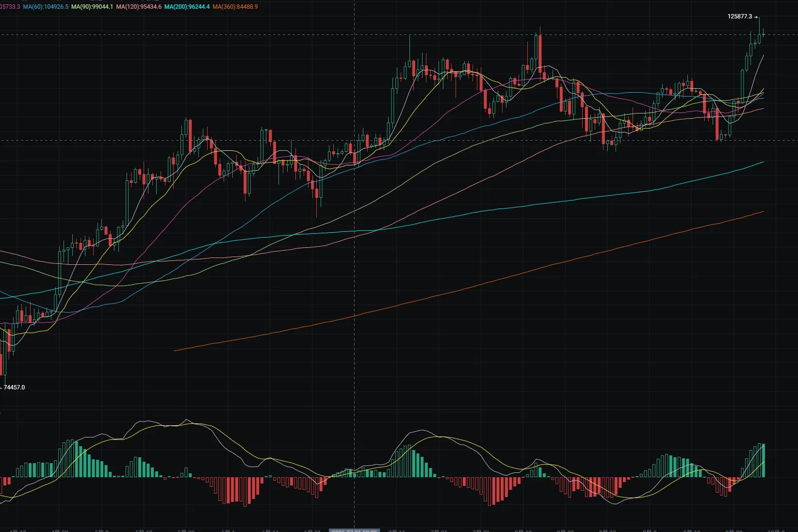Click the magenta moving average value at top-left

10,7
